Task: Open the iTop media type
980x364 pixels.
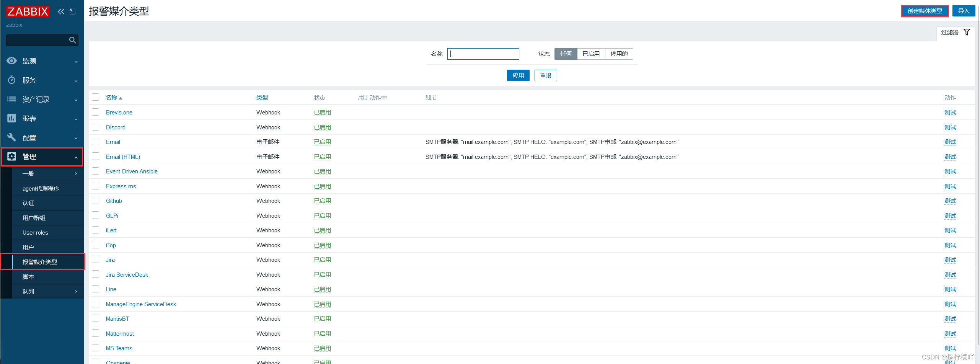Action: pos(111,245)
